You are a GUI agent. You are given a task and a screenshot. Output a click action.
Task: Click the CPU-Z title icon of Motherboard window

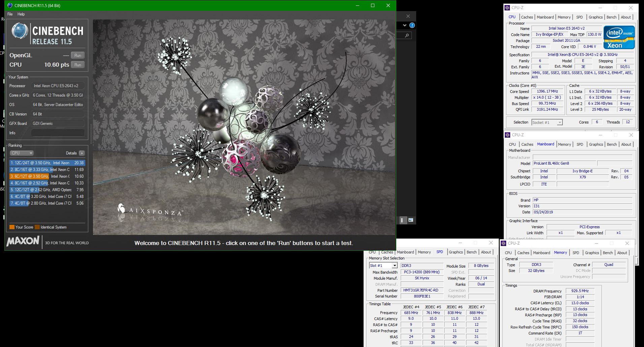(508, 135)
